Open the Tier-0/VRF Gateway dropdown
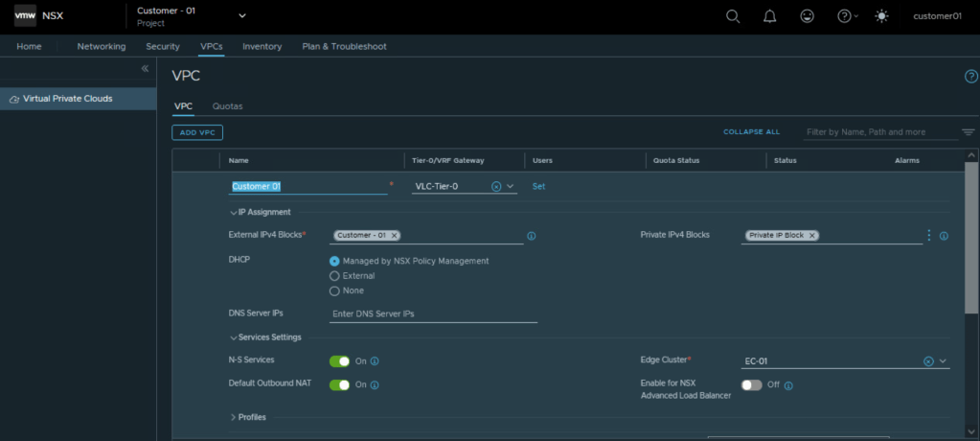This screenshot has width=980, height=441. pyautogui.click(x=511, y=187)
